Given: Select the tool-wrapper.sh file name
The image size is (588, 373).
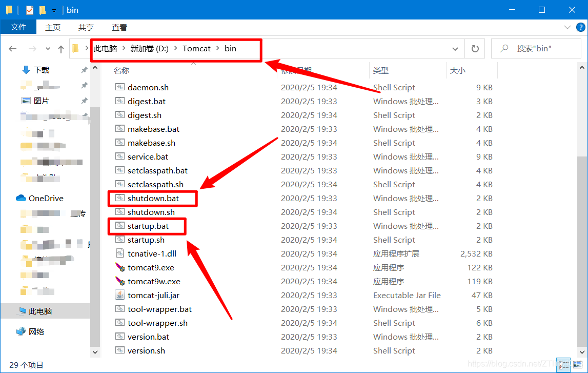Looking at the screenshot, I should 157,323.
